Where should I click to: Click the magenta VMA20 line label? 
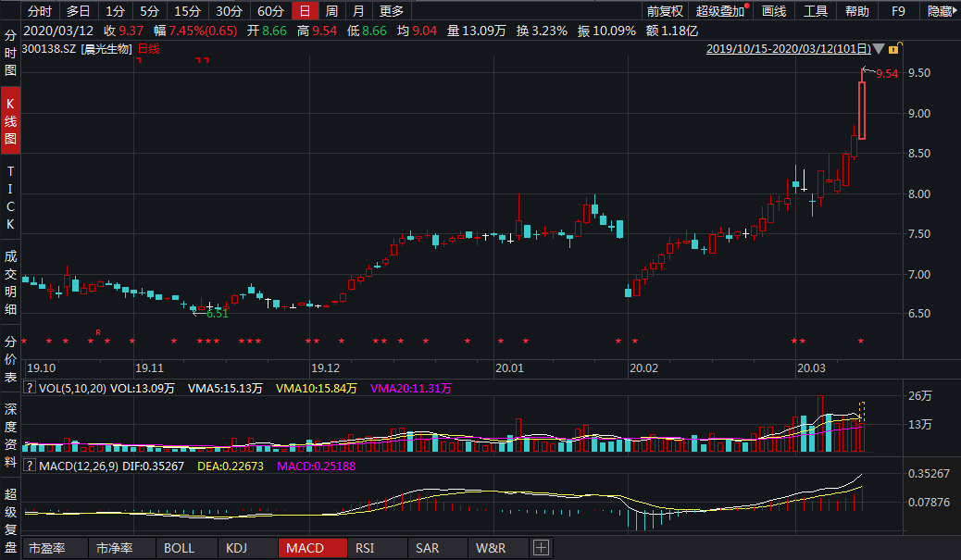pos(410,389)
